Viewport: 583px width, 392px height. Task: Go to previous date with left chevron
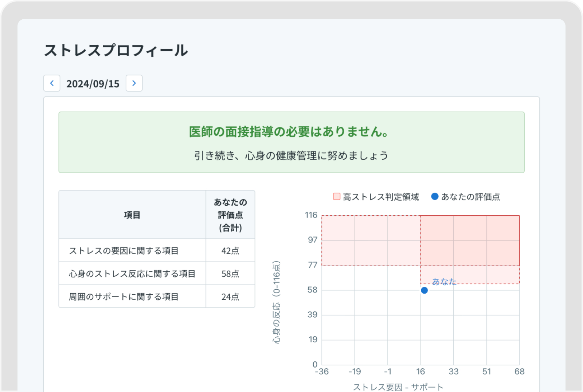click(x=52, y=83)
